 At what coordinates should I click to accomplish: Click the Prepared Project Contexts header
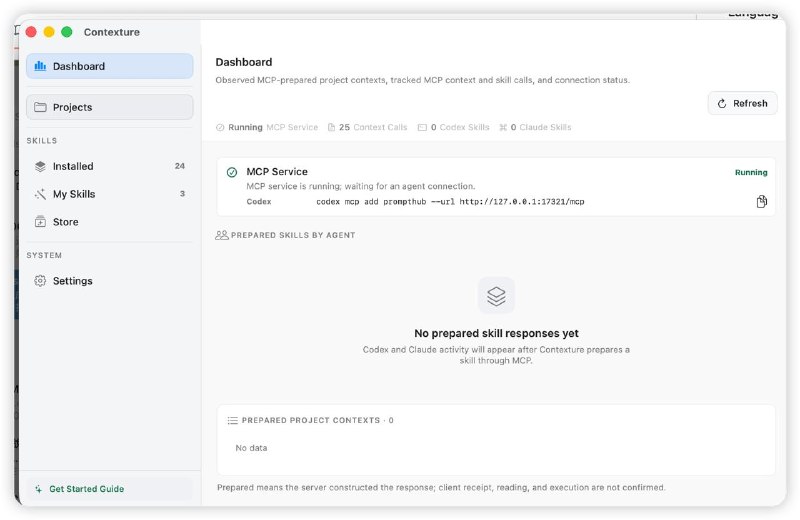point(317,420)
